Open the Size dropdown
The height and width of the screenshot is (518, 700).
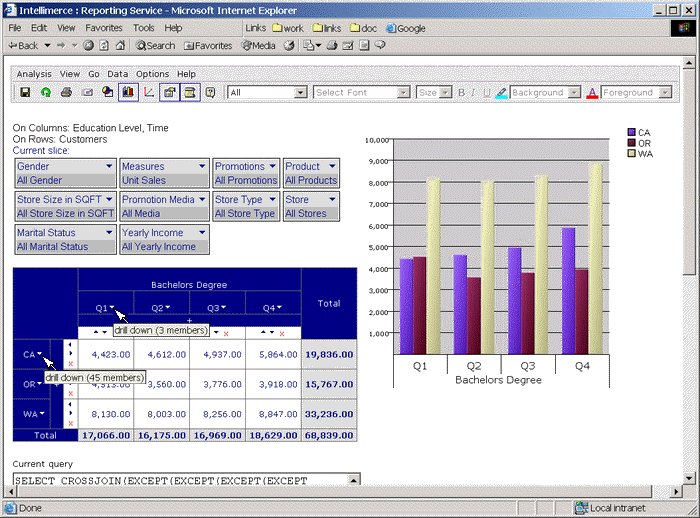[x=445, y=93]
